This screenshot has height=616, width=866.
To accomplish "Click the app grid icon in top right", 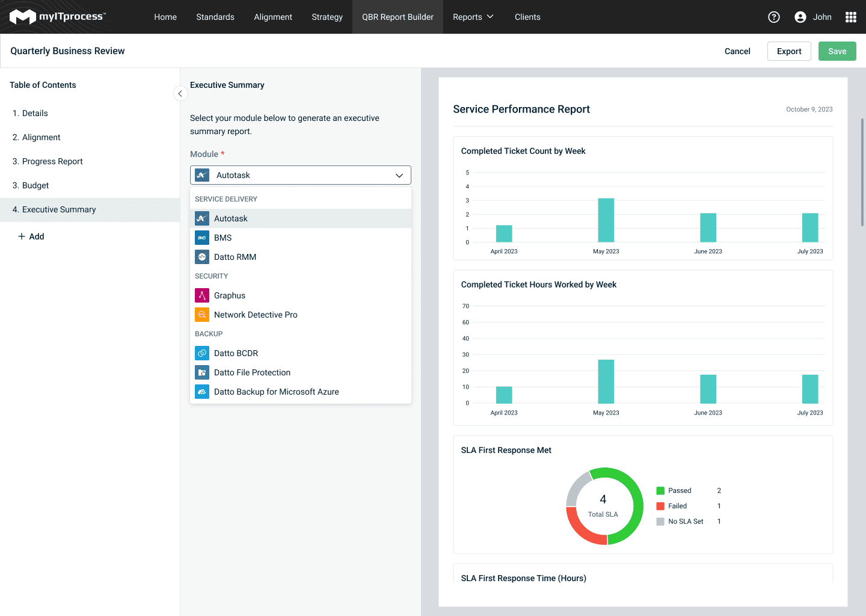I will click(851, 17).
